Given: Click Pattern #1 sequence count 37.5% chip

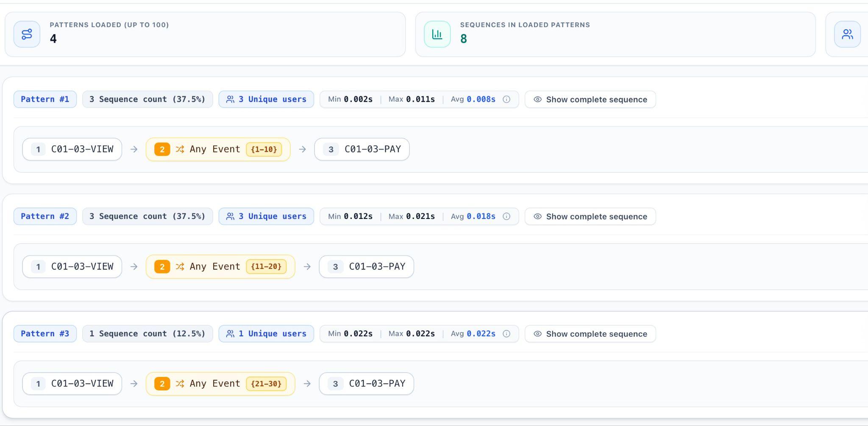Looking at the screenshot, I should pyautogui.click(x=147, y=100).
